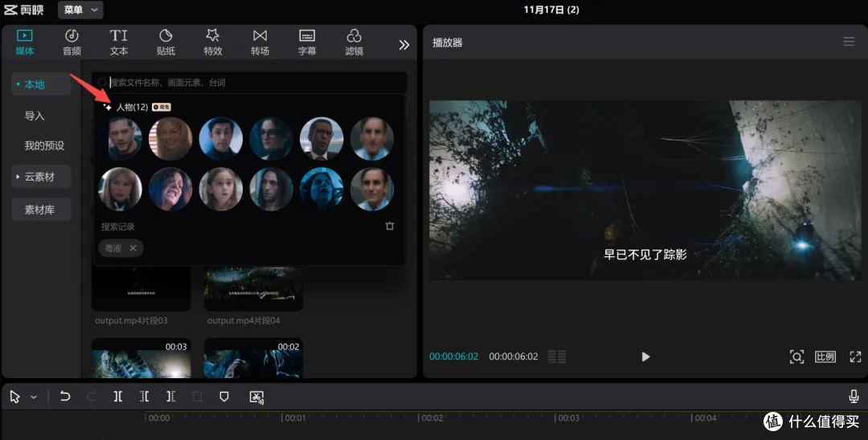
Task: Select the pointer selection tool
Action: (15, 397)
